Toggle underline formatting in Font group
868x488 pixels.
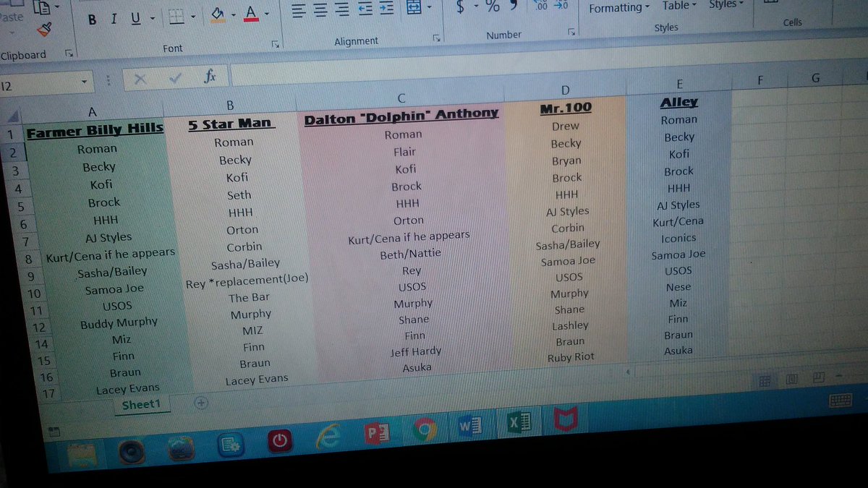(x=135, y=19)
